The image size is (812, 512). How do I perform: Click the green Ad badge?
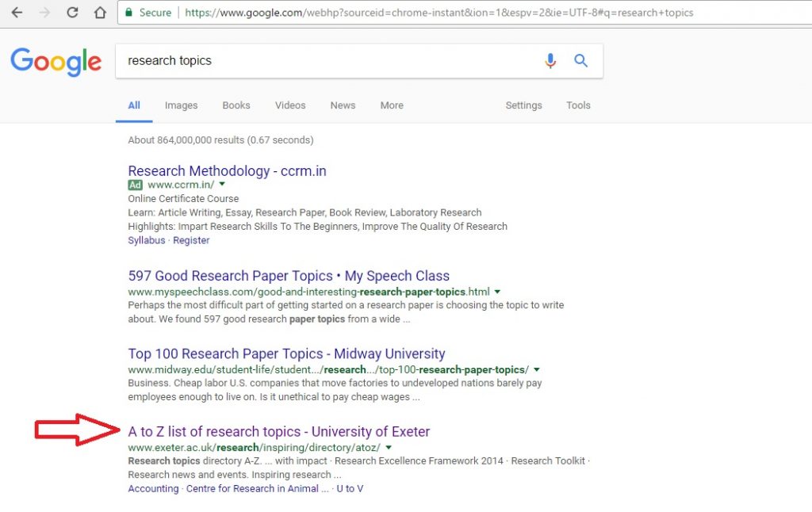pos(135,185)
